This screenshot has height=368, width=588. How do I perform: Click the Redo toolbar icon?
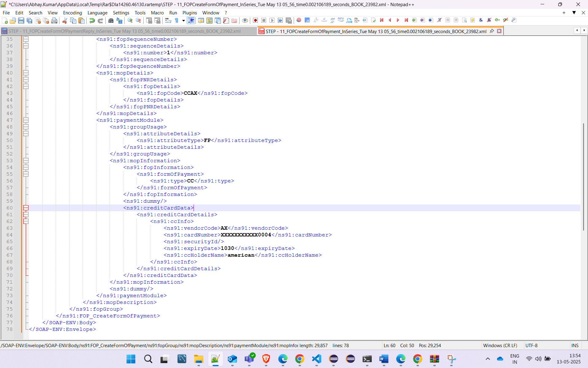[x=100, y=21]
